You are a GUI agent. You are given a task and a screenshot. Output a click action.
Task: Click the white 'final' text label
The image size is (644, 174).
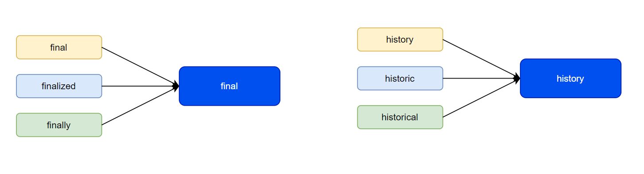(x=229, y=86)
